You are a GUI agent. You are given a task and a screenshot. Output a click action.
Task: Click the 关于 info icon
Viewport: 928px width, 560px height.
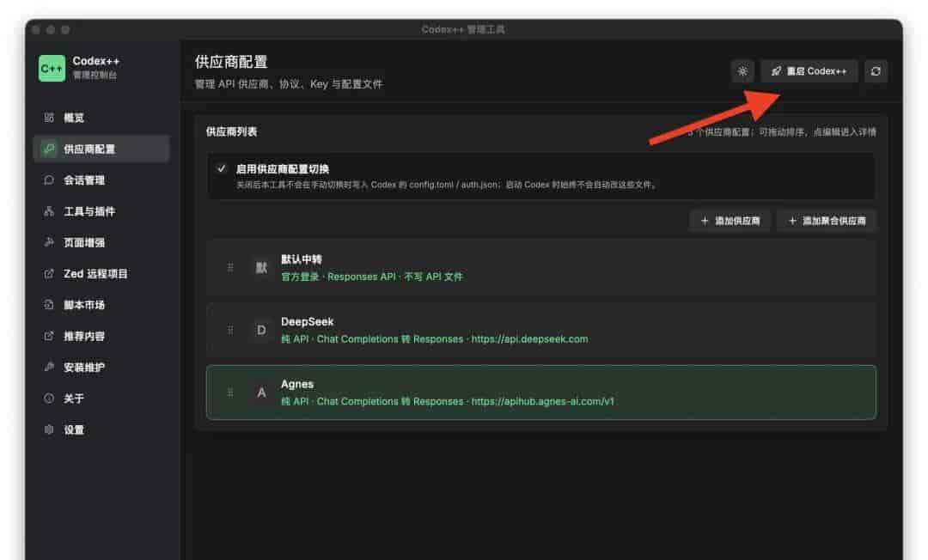click(x=49, y=398)
